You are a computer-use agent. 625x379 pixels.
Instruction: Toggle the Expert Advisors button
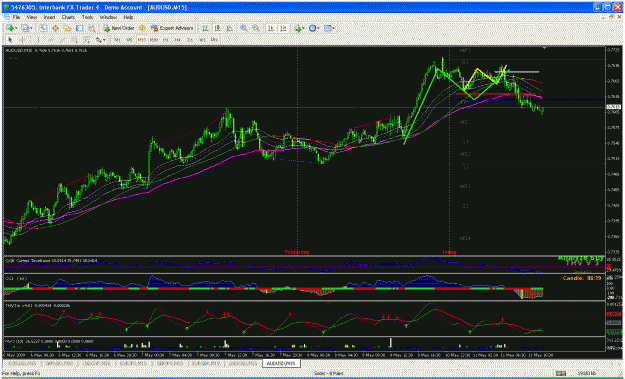pos(172,28)
